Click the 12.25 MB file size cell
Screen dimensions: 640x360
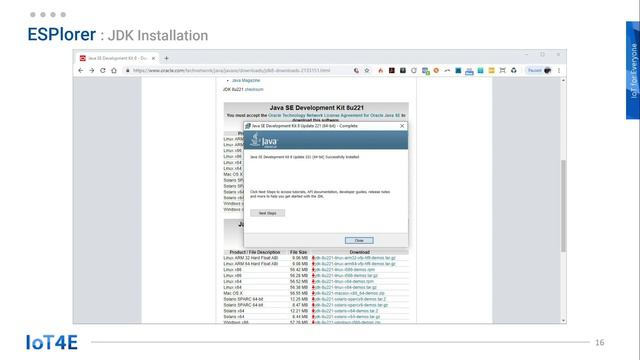[x=299, y=299]
